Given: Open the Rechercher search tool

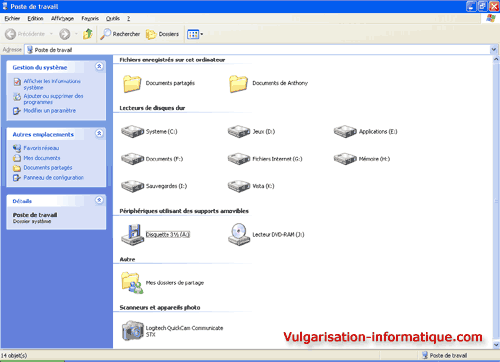Looking at the screenshot, I should (x=120, y=34).
